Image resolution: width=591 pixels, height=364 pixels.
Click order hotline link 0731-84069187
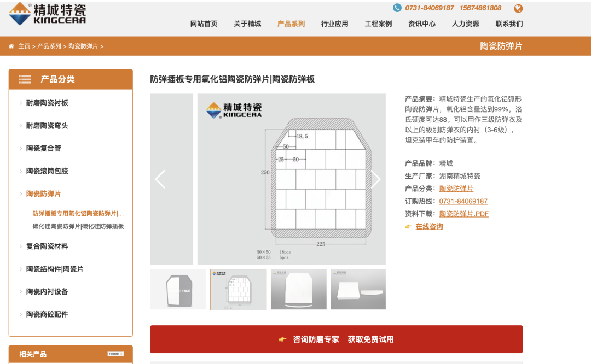(463, 201)
